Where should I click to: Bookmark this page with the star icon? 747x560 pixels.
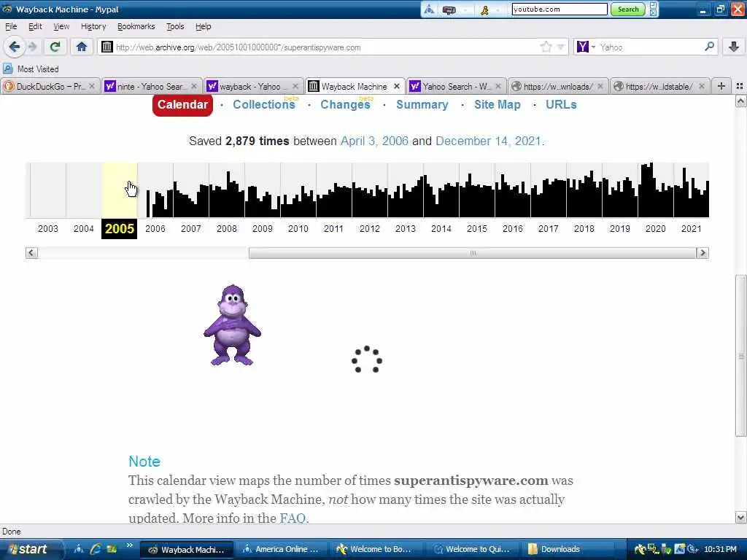(546, 47)
